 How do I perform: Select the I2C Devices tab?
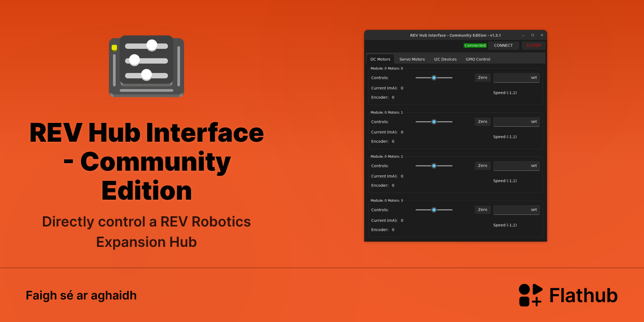tap(445, 59)
